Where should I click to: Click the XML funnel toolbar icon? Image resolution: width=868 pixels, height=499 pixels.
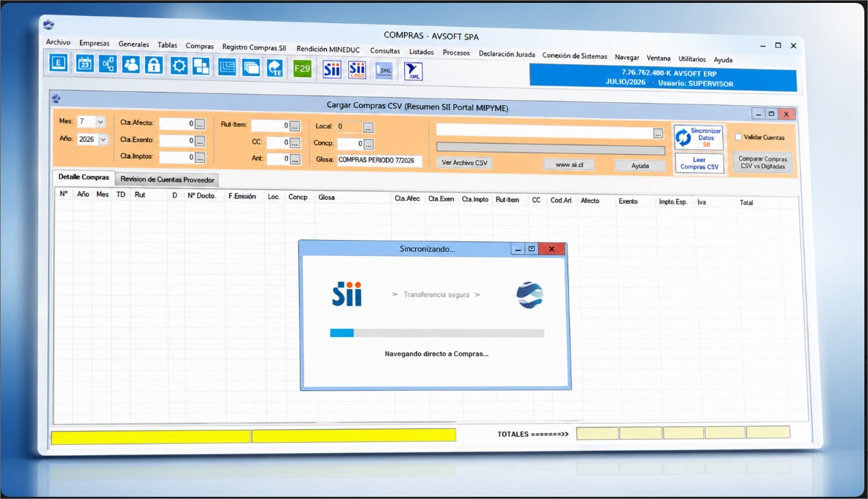click(414, 71)
